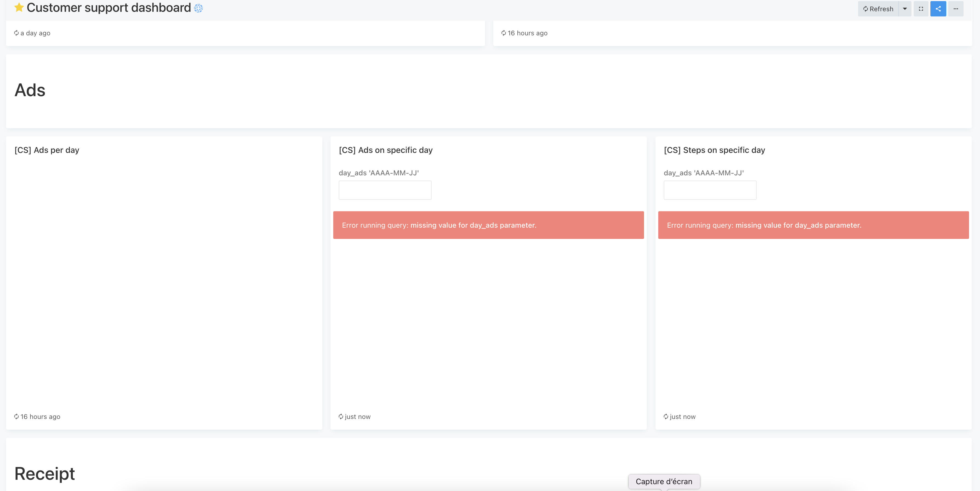
Task: Open the '[CS] Ads on specific day' widget title
Action: [x=386, y=150]
